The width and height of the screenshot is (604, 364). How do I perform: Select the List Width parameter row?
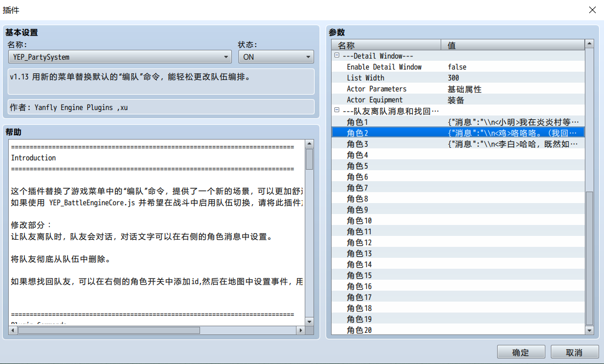point(458,78)
